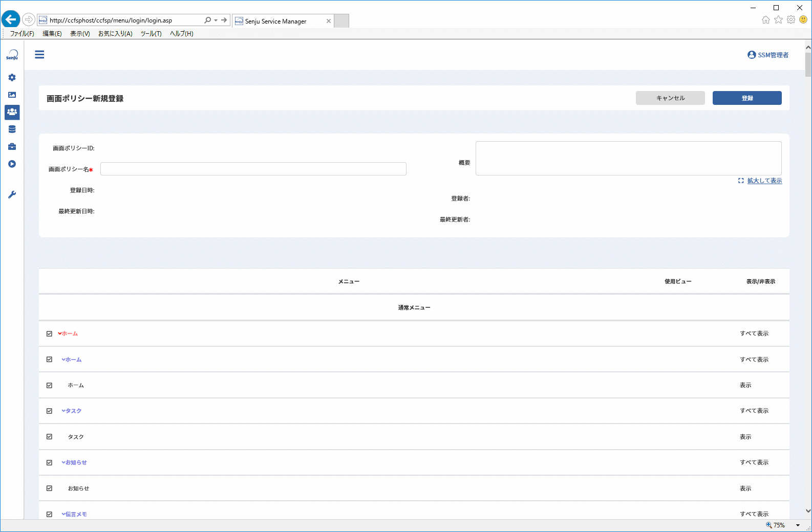Open the 編集(E) menu
812x532 pixels.
pos(52,34)
